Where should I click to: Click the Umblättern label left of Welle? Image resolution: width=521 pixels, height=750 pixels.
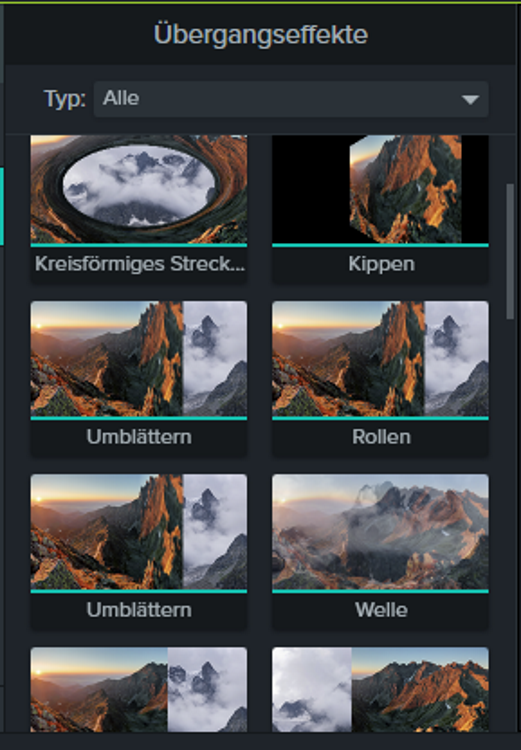point(139,610)
